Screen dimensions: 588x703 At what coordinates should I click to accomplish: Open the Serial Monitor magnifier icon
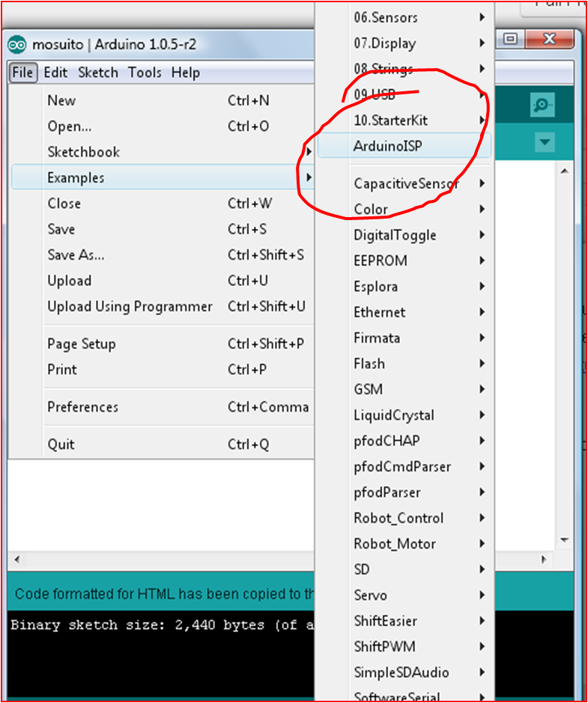542,106
